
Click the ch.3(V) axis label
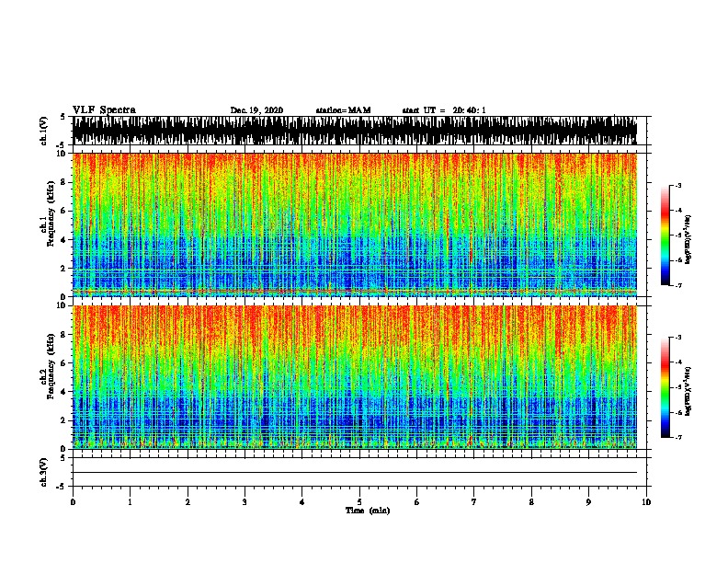[x=44, y=472]
